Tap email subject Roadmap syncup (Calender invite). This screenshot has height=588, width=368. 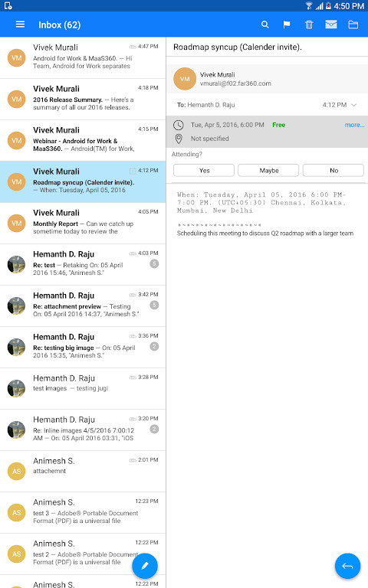click(x=238, y=47)
